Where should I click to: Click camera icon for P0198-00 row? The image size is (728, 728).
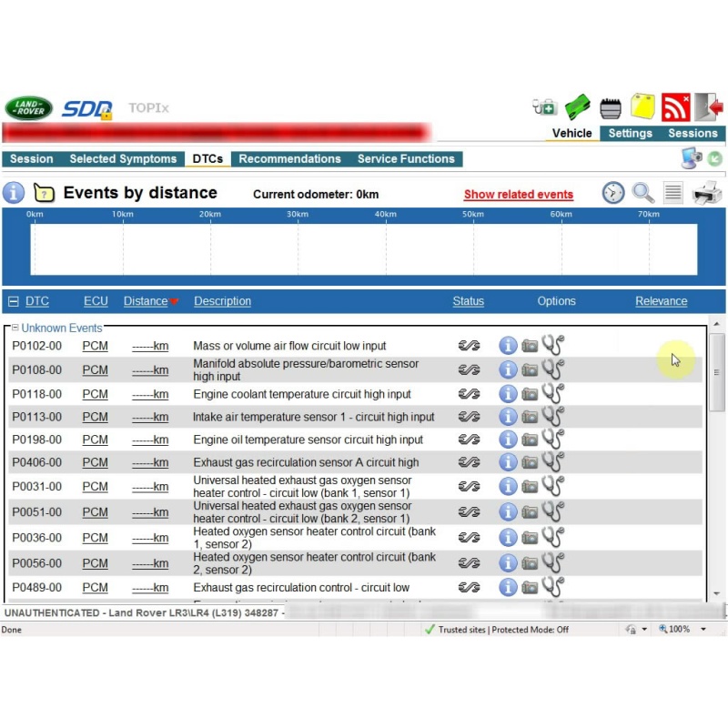tap(530, 440)
